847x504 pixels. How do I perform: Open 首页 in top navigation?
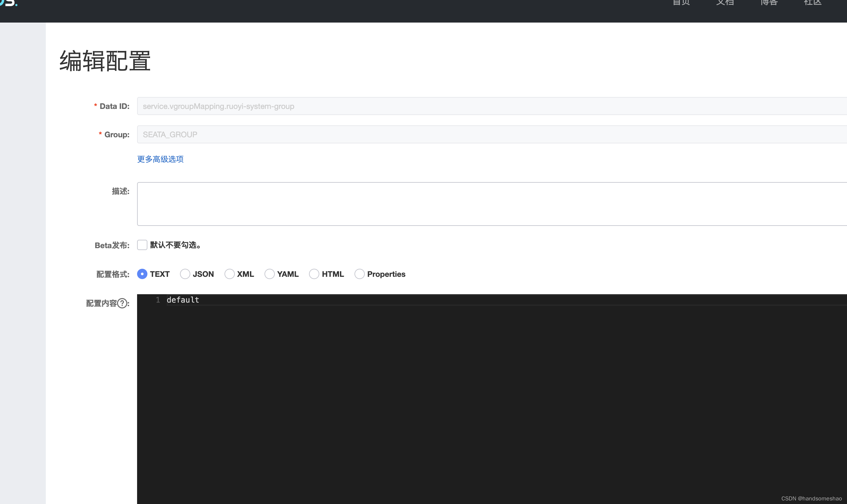coord(681,3)
